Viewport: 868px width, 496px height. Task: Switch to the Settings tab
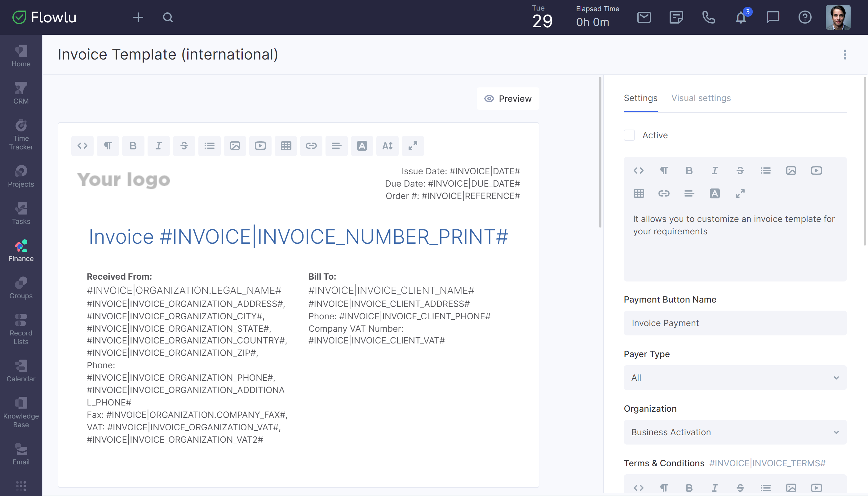640,98
